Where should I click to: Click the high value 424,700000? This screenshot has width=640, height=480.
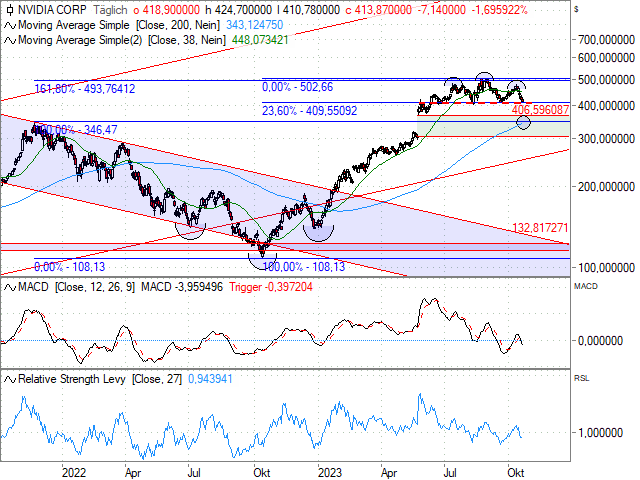[242, 10]
